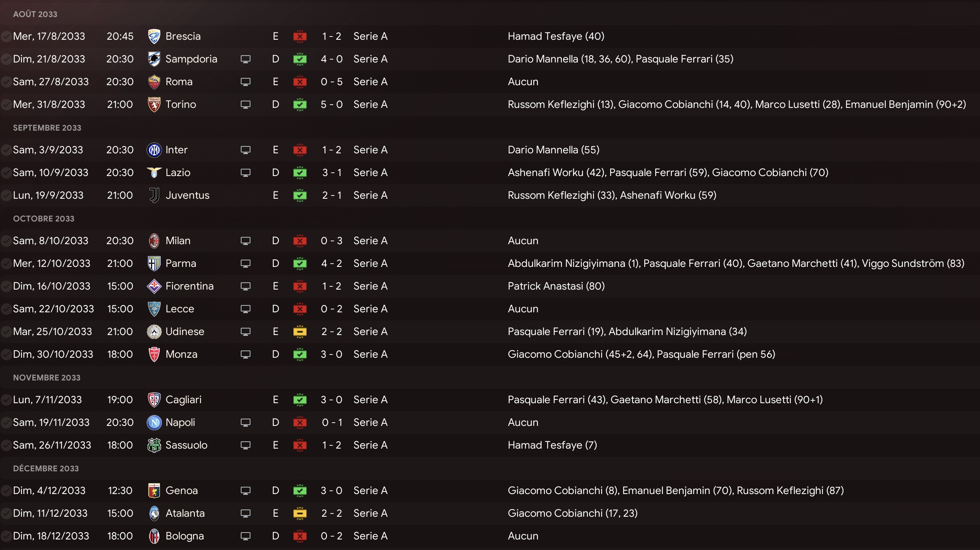Screen dimensions: 980x550
Task: Click the yellow draw icon for Udinese match
Action: 300,332
